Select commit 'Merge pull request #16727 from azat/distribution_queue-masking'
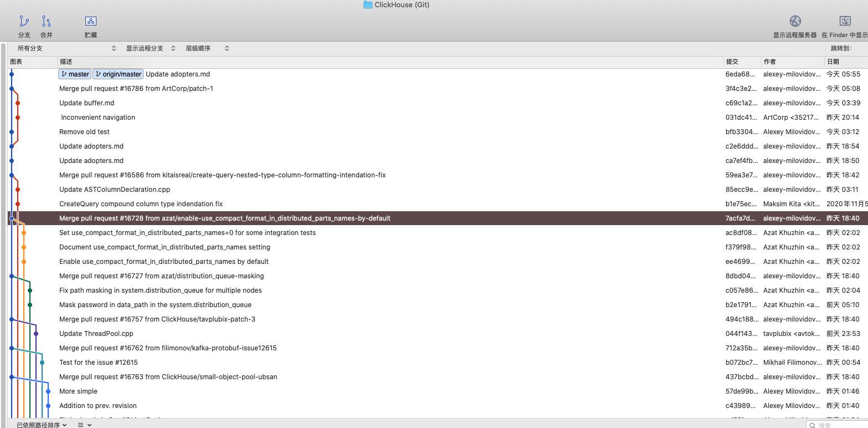The width and height of the screenshot is (868, 428). pos(438,276)
